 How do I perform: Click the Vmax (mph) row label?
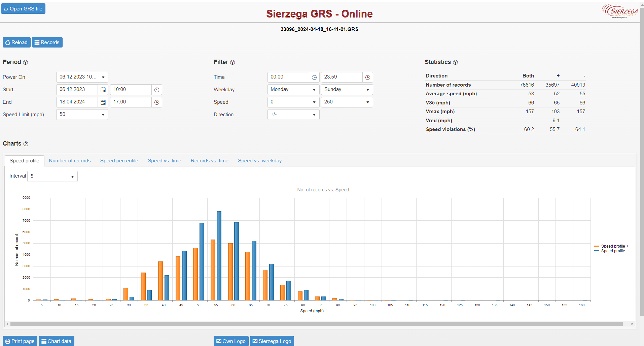tap(440, 112)
